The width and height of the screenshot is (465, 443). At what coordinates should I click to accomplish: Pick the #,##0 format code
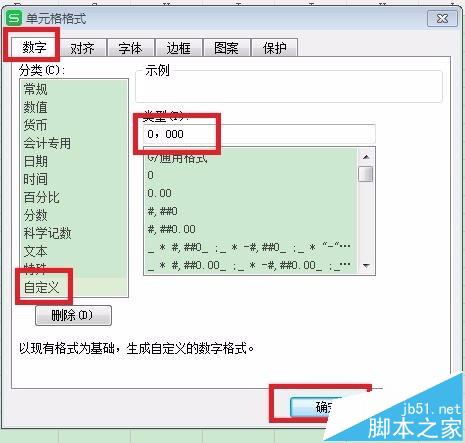[251, 211]
